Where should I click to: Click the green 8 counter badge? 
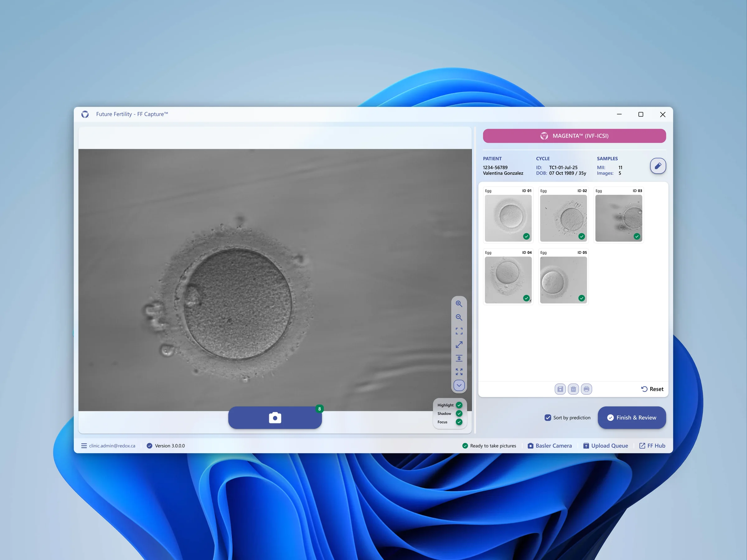[319, 409]
